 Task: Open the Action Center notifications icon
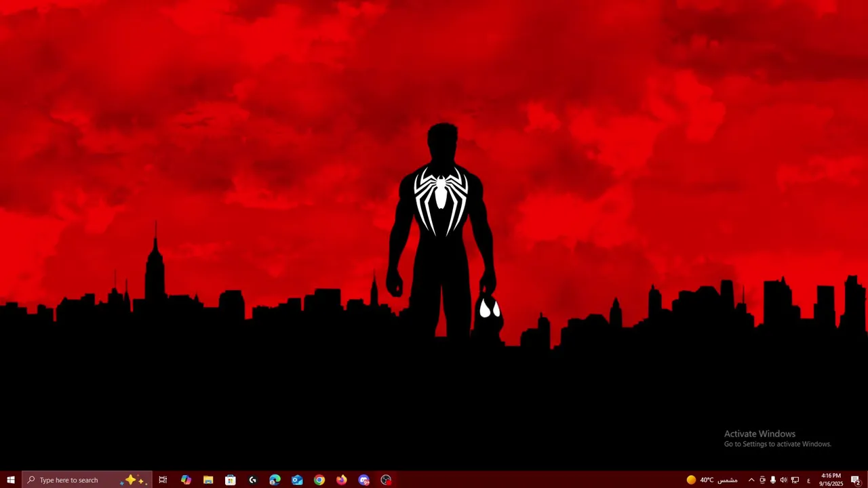pos(856,480)
